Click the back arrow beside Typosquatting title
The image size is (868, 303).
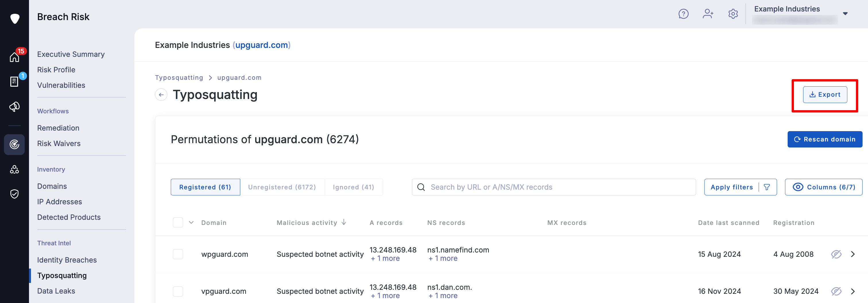pos(161,95)
